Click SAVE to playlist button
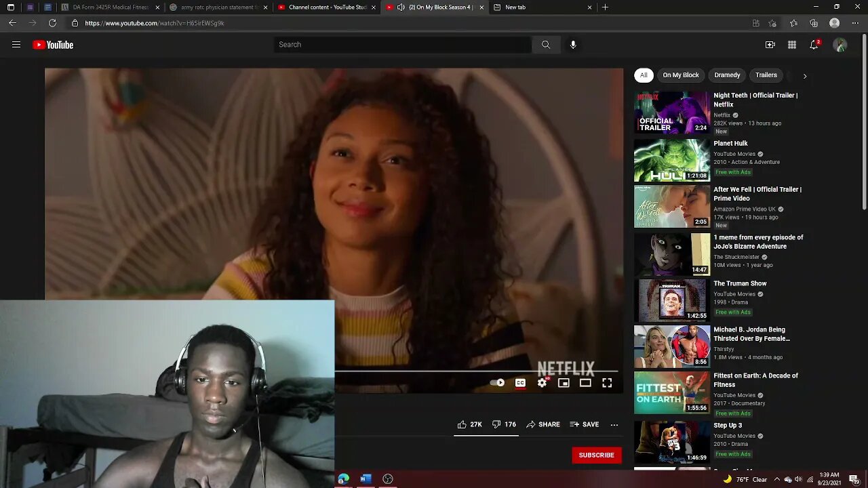The height and width of the screenshot is (488, 868). click(x=585, y=424)
